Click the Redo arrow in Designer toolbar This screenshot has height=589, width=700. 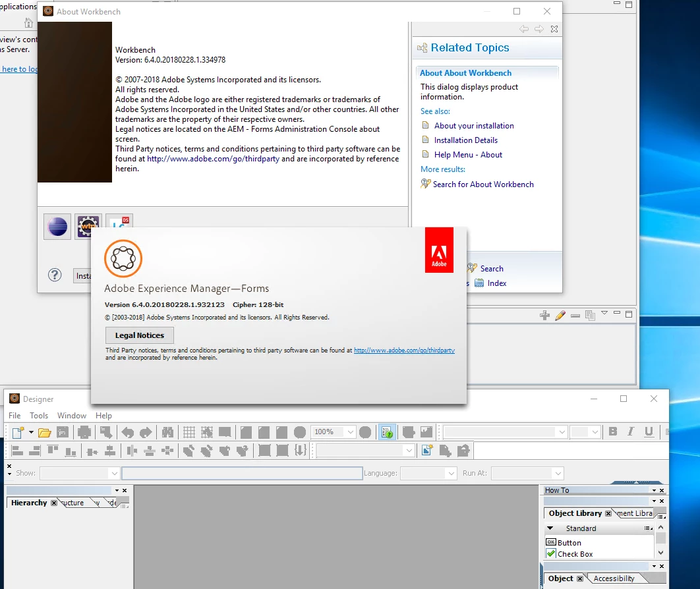146,432
